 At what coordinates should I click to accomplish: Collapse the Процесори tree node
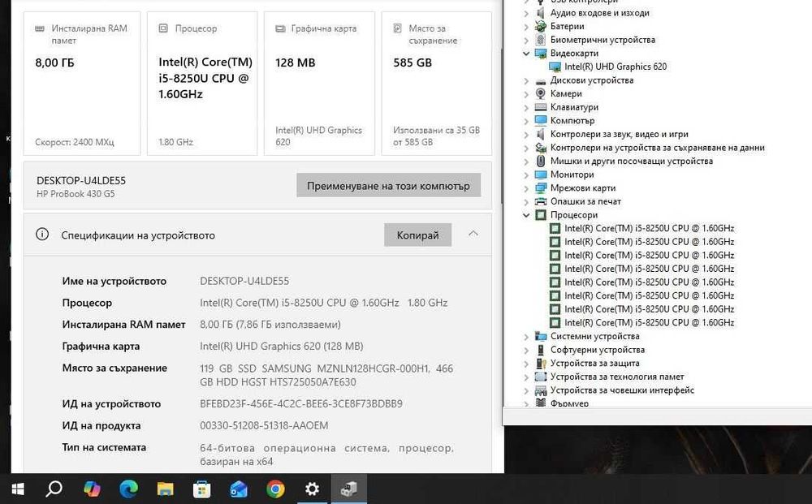pos(526,215)
